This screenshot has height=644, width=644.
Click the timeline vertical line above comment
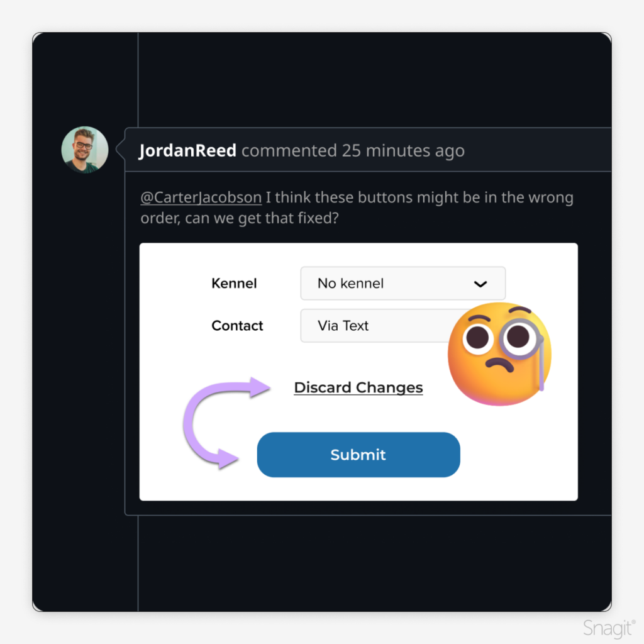click(x=138, y=80)
